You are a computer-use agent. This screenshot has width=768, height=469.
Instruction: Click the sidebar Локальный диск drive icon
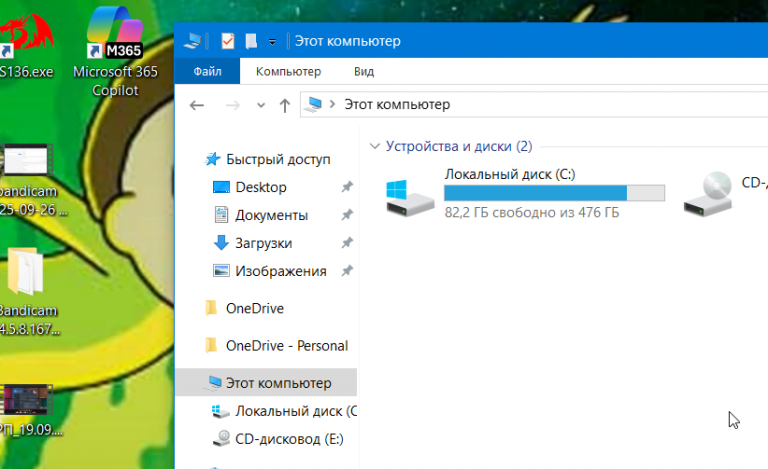pos(220,411)
